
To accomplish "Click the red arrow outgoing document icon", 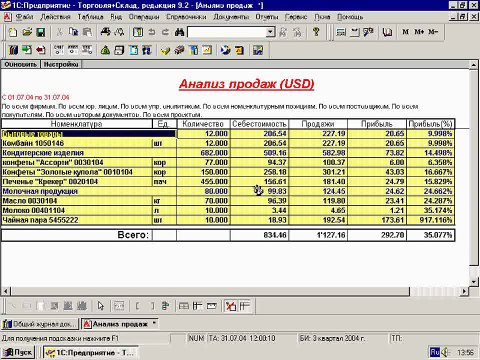I will coord(41,50).
